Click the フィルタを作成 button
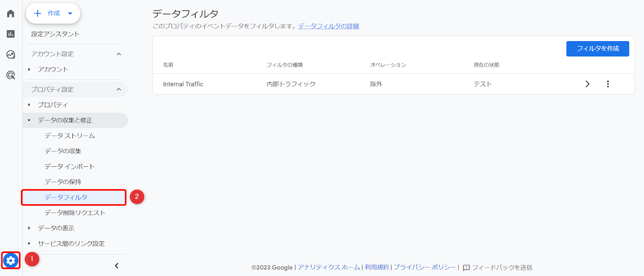This screenshot has width=644, height=276. (597, 48)
